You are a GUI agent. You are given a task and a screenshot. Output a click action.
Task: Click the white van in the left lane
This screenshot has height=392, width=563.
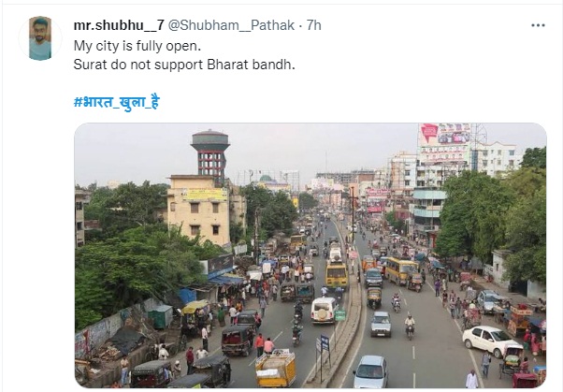click(x=323, y=310)
